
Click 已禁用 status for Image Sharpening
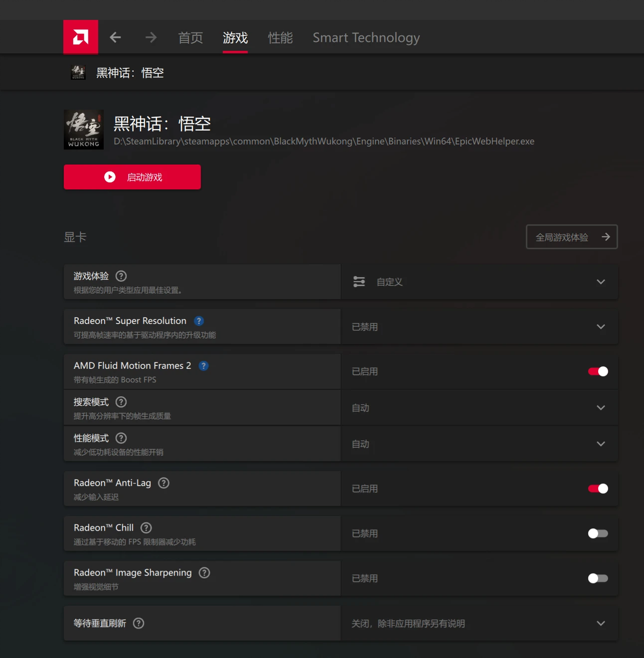coord(365,579)
